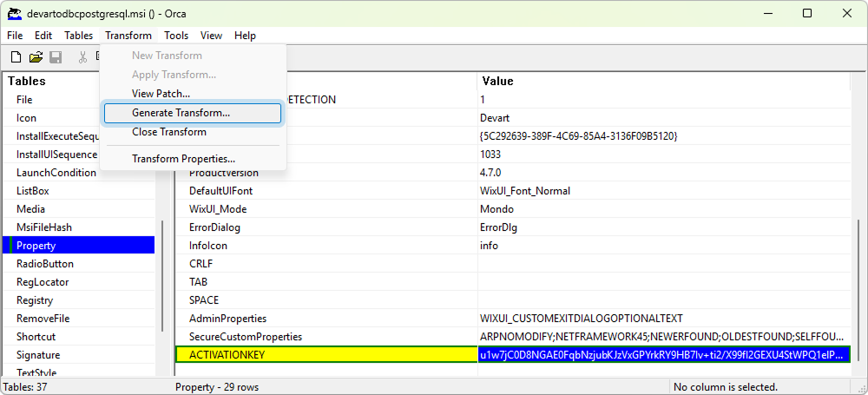This screenshot has width=868, height=395.
Task: Select View Patch... from menu
Action: tap(193, 94)
